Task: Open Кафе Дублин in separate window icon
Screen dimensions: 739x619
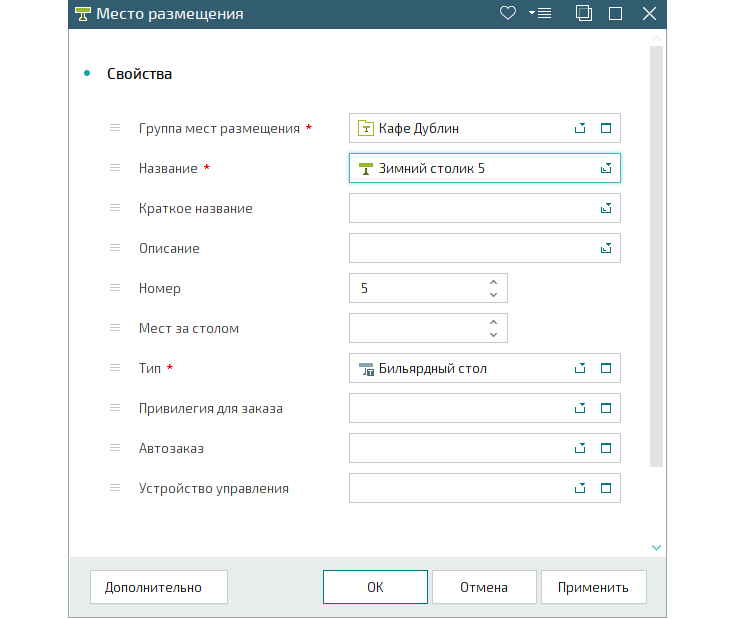Action: (x=605, y=128)
